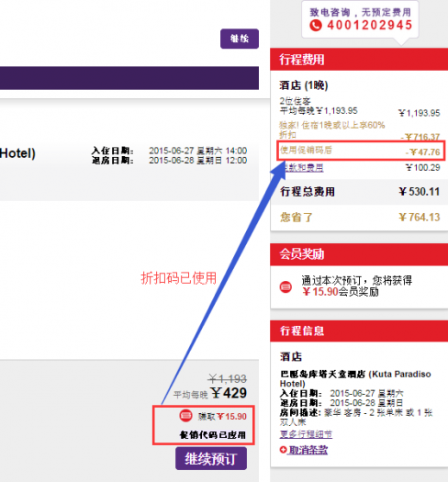Open the 取消条款 link
Image resolution: width=448 pixels, height=482 pixels.
click(308, 450)
